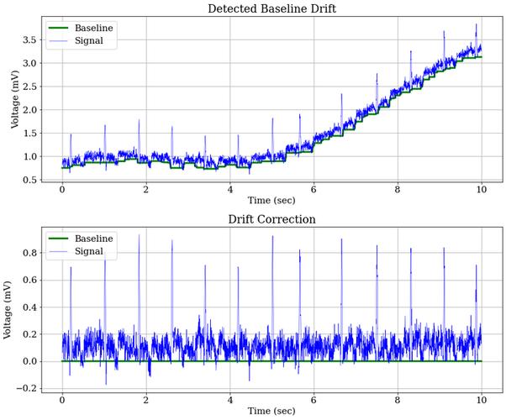Click time tick 10 under top plot

coord(482,190)
